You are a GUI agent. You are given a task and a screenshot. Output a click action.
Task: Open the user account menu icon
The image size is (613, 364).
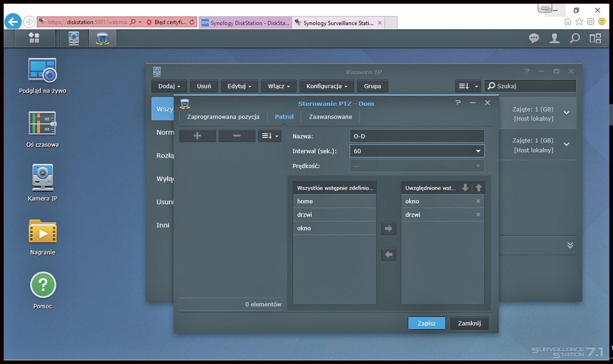555,38
